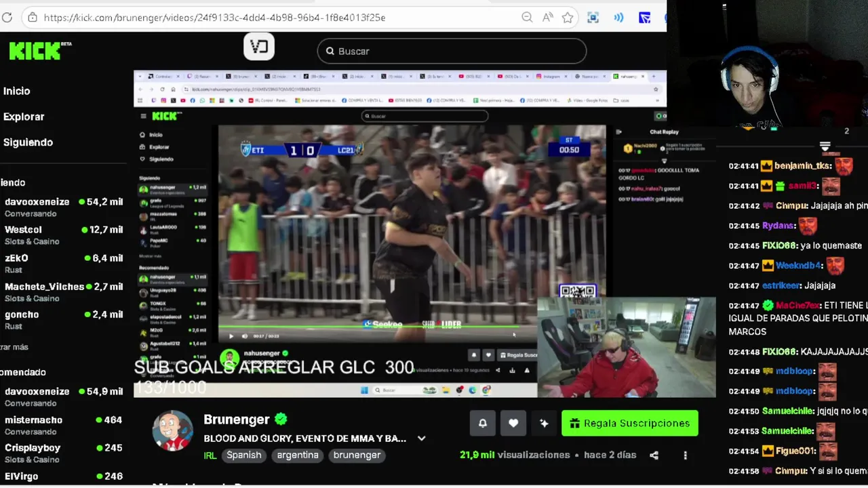
Task: Click username Figue001 in chat
Action: click(797, 451)
